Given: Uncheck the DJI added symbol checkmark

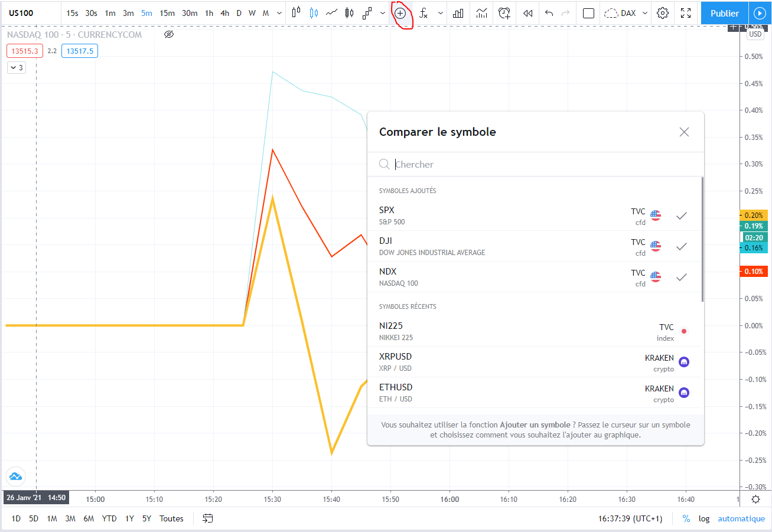Looking at the screenshot, I should click(682, 246).
